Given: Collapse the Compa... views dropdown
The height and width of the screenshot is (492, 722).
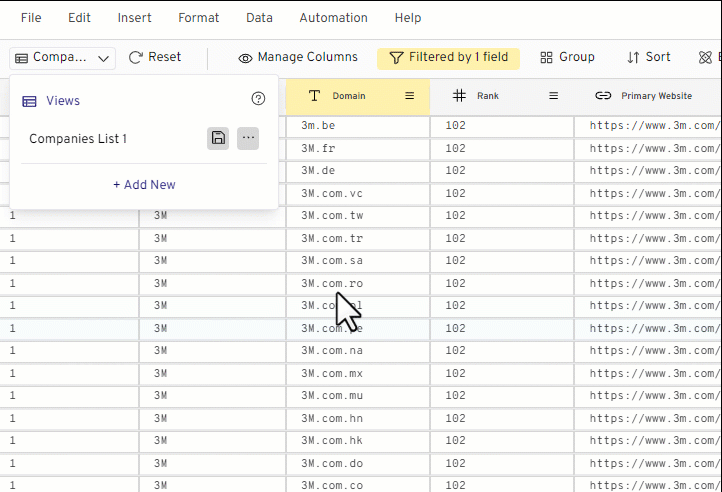Looking at the screenshot, I should tap(63, 58).
